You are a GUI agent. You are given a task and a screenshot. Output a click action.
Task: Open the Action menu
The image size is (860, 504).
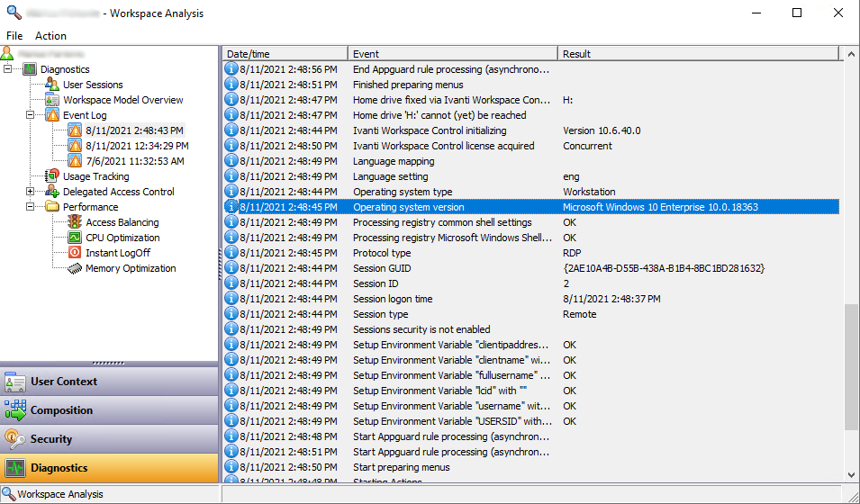tap(50, 36)
